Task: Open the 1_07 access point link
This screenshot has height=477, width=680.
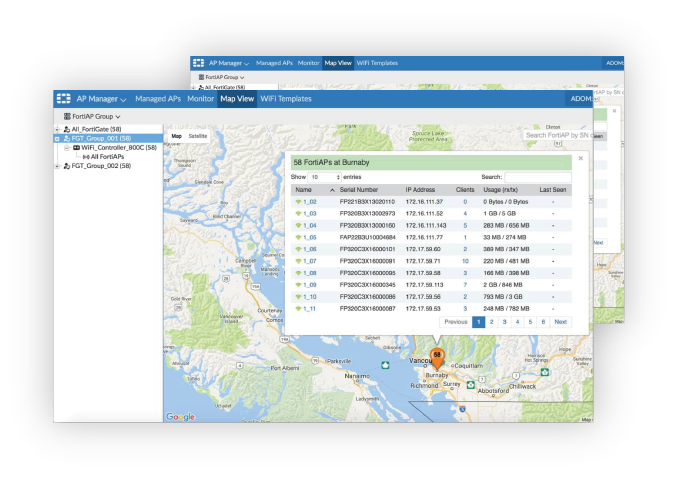Action: coord(310,261)
